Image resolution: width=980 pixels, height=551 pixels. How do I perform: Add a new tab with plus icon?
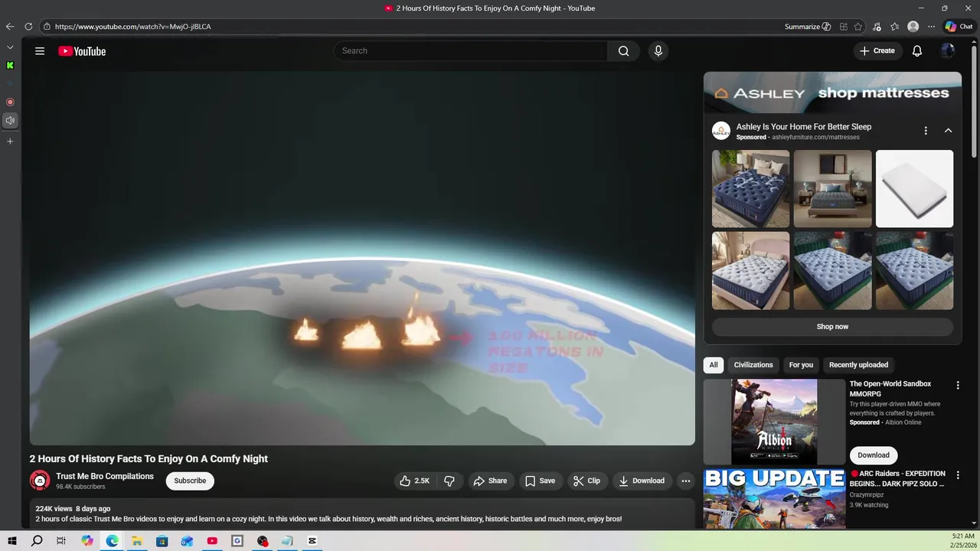click(x=10, y=142)
